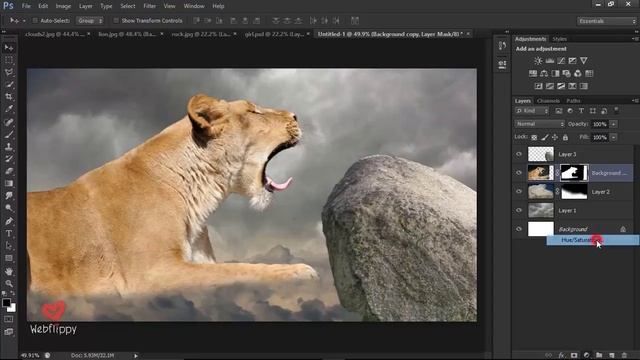Hide Layer 3 visibility eye
The width and height of the screenshot is (640, 360).
click(x=519, y=154)
